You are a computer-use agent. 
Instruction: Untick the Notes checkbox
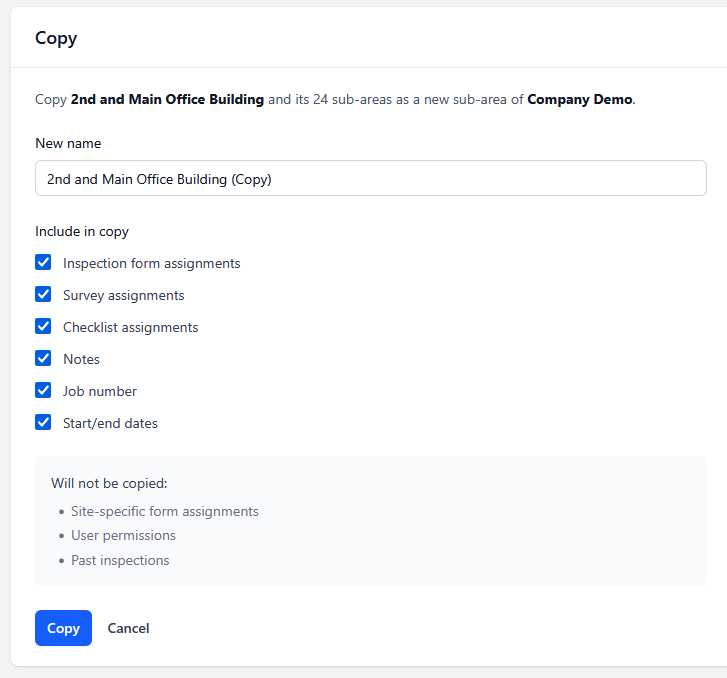(x=43, y=359)
